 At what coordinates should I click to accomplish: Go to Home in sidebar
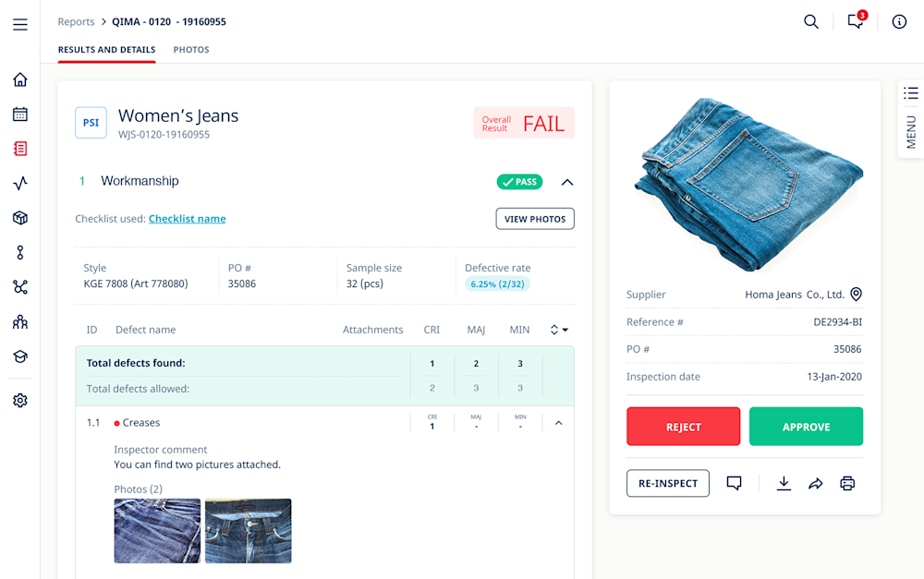click(20, 78)
